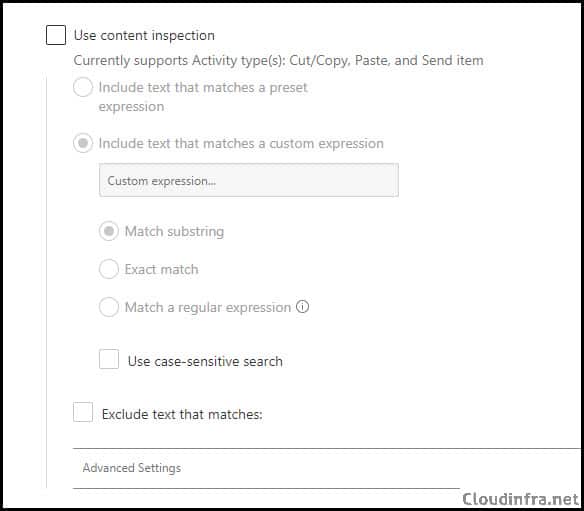Tick the Use case-sensitive search checkbox
Image resolution: width=584 pixels, height=511 pixels.
coord(109,359)
